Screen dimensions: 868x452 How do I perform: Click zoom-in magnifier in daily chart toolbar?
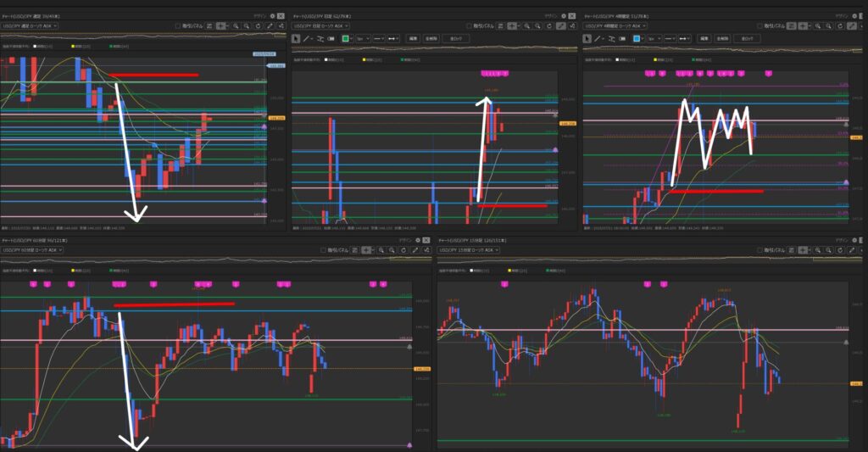(x=526, y=26)
